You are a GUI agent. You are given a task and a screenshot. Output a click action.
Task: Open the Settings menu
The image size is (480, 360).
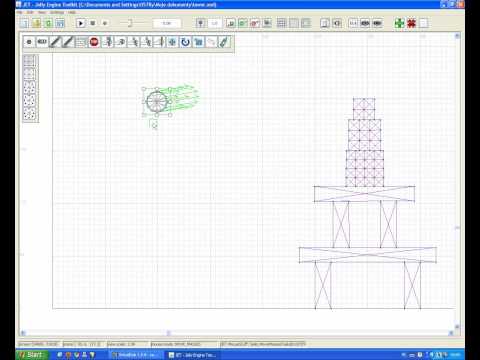tap(57, 12)
